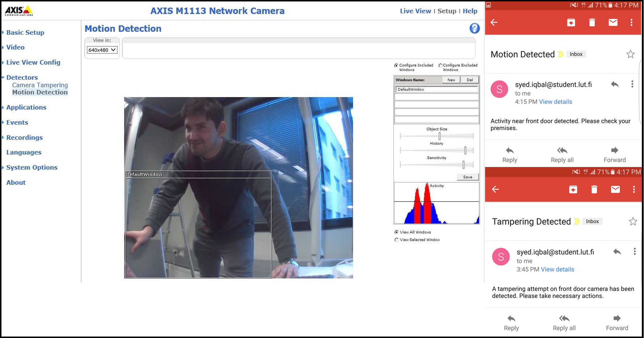Open the Setup page
This screenshot has height=338, width=644.
click(x=447, y=11)
